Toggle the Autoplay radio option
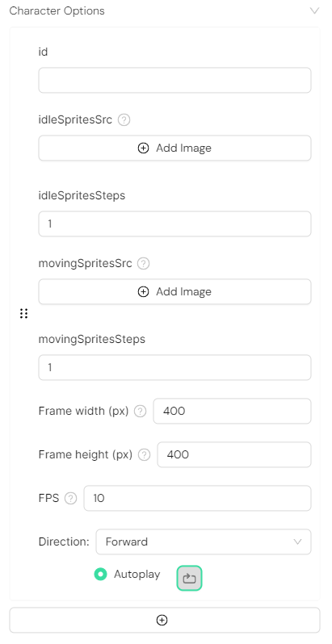Image resolution: width=332 pixels, height=644 pixels. [100, 574]
